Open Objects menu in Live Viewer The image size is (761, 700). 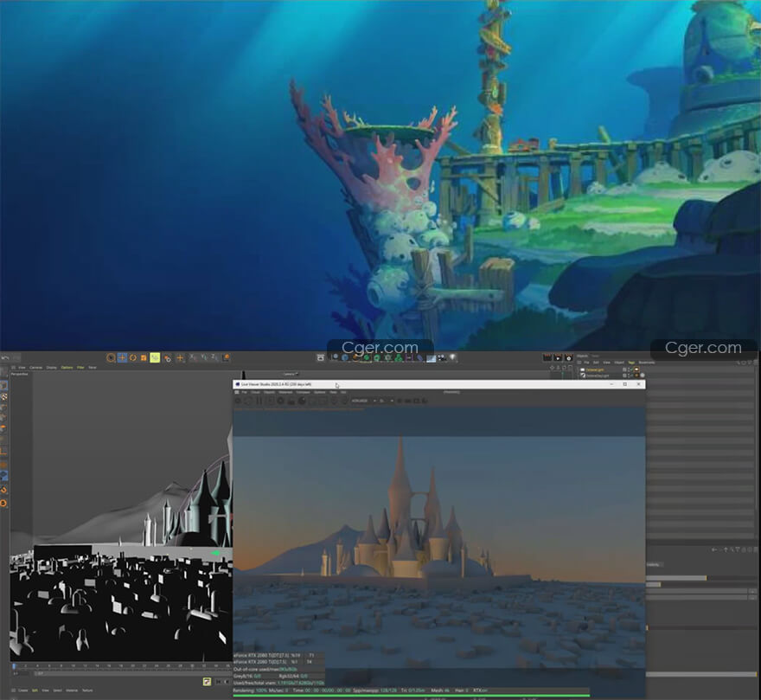(x=269, y=392)
